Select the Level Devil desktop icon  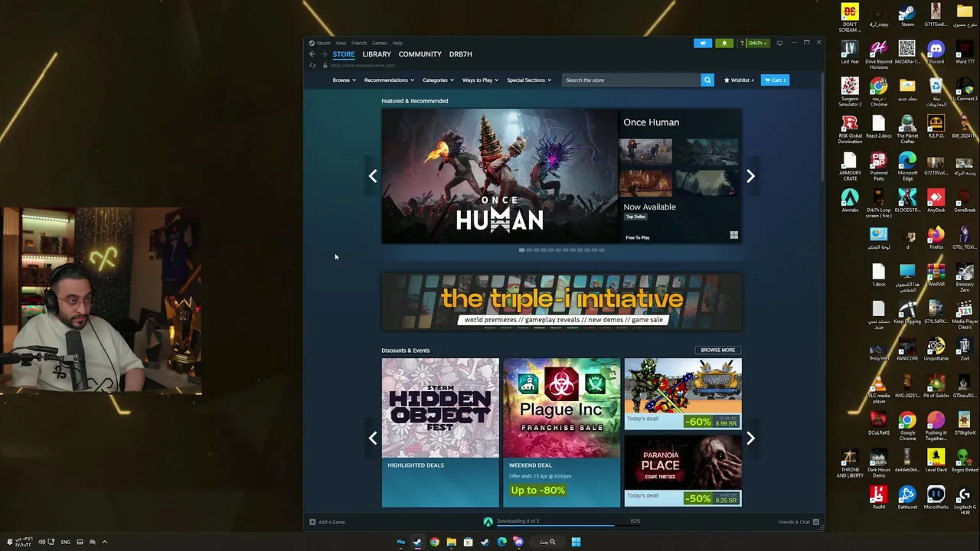click(x=936, y=460)
